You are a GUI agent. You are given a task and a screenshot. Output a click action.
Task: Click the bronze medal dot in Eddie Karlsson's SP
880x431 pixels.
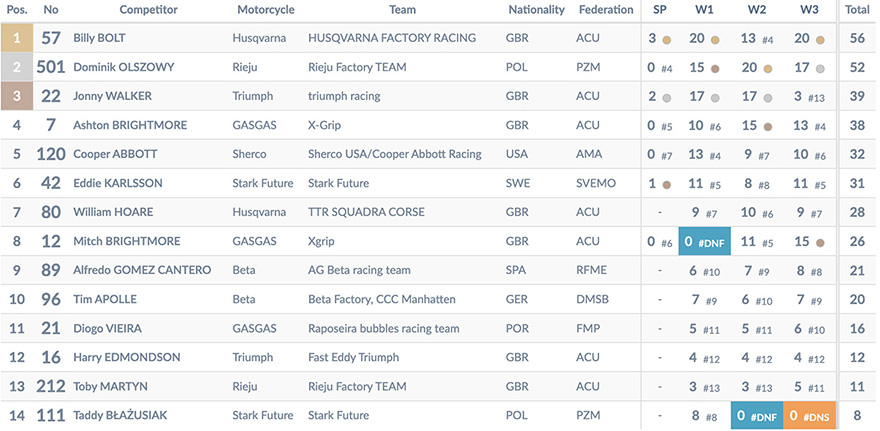(667, 185)
